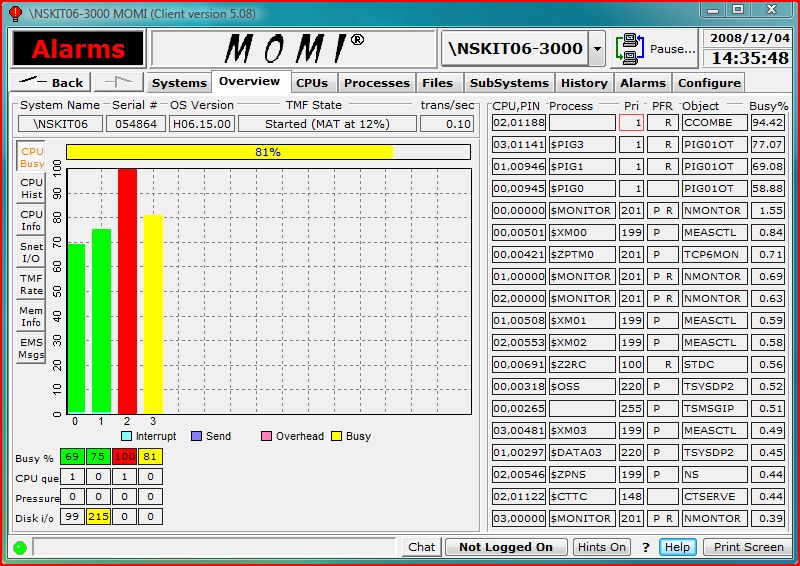800x566 pixels.
Task: Open the CPUs tab
Action: 312,83
